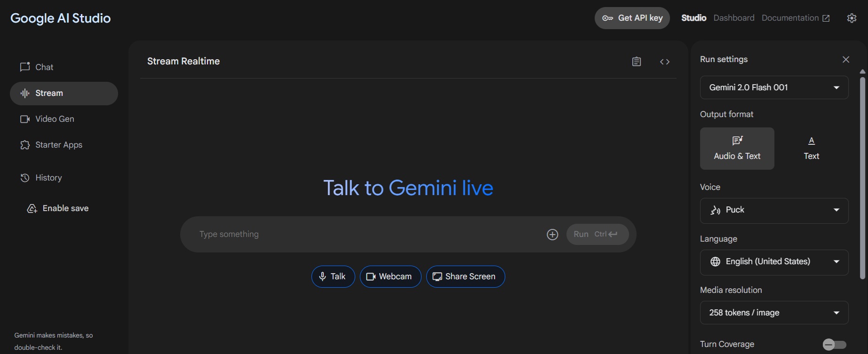Click Share Screen button
Viewport: 868px width, 354px height.
point(466,276)
